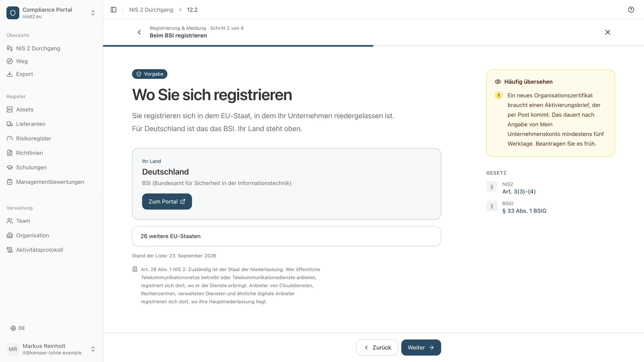Click the 12.2 breadcrumb item
The image size is (644, 362).
(192, 10)
